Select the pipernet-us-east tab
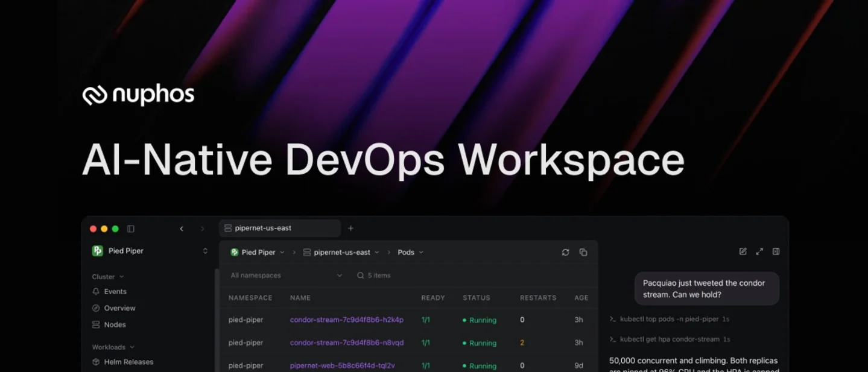Viewport: 868px width, 372px height. tap(280, 229)
